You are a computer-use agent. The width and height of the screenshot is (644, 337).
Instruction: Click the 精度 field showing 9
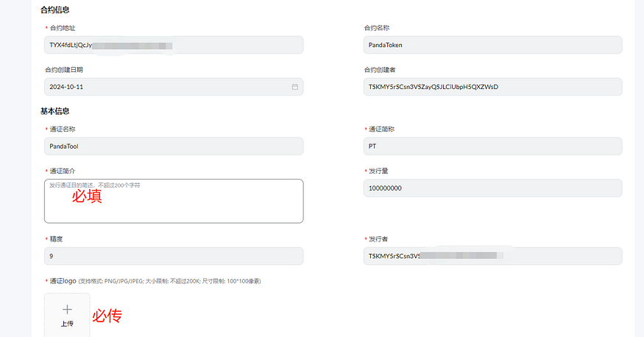[174, 256]
